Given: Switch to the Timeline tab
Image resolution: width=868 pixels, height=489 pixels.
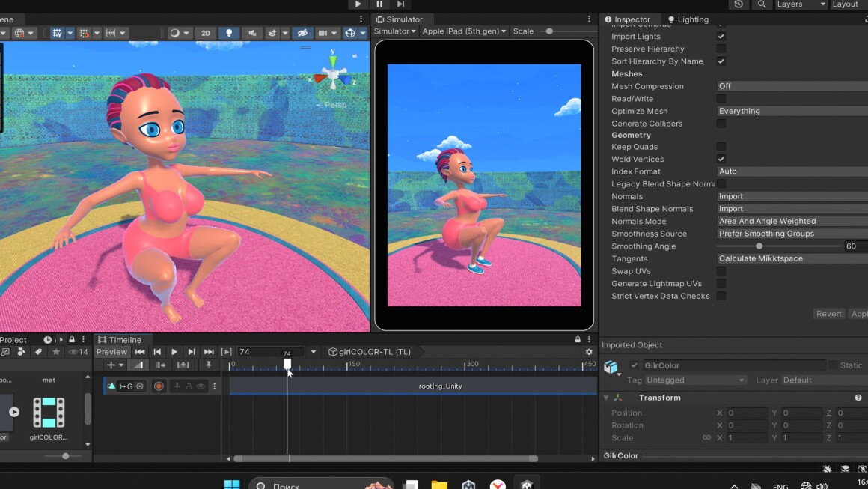Looking at the screenshot, I should click(120, 340).
